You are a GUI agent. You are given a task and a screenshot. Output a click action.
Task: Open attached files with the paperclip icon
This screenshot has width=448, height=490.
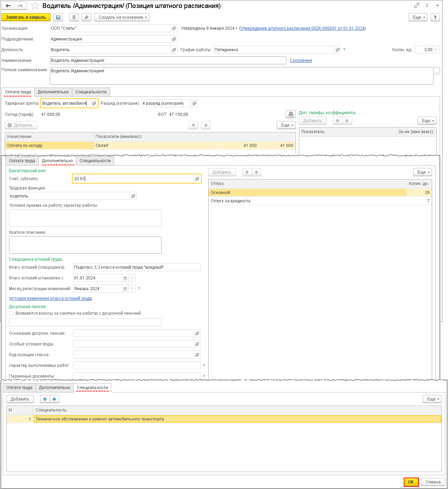click(x=86, y=17)
